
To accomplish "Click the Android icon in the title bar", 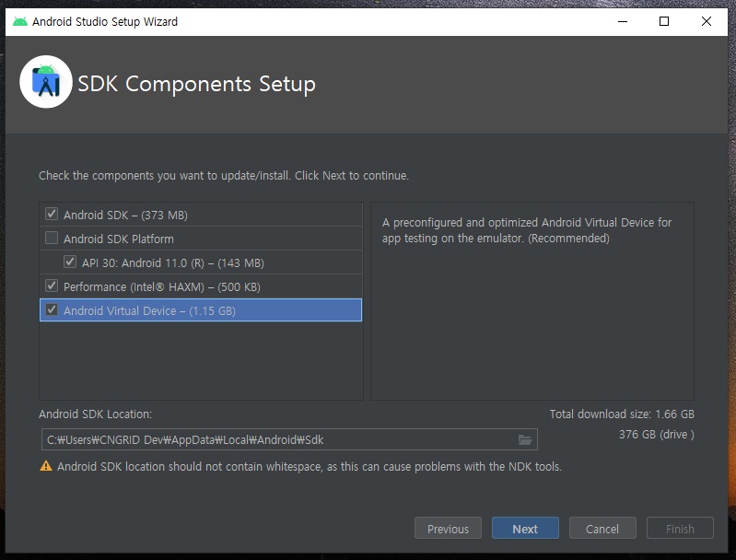I will (19, 21).
